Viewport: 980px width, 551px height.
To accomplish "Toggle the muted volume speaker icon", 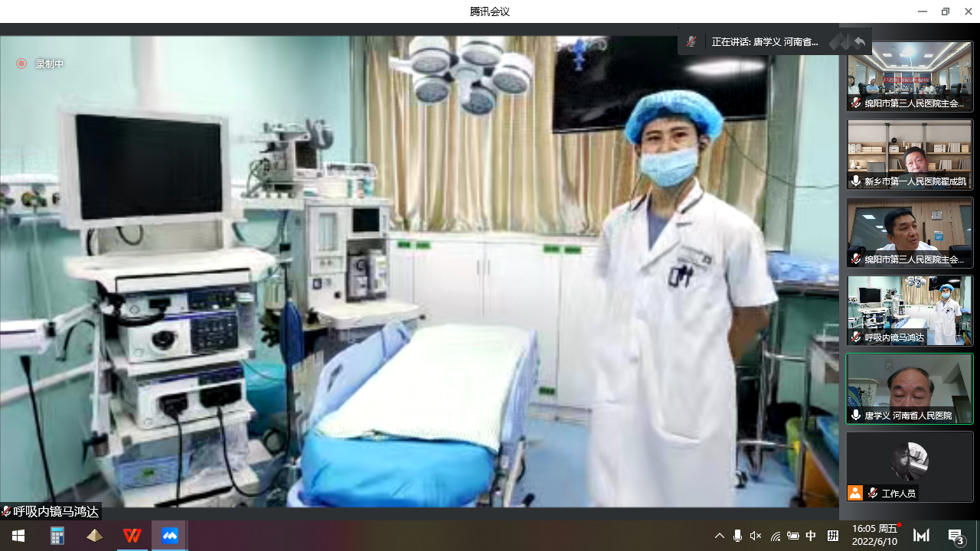I will tap(756, 536).
